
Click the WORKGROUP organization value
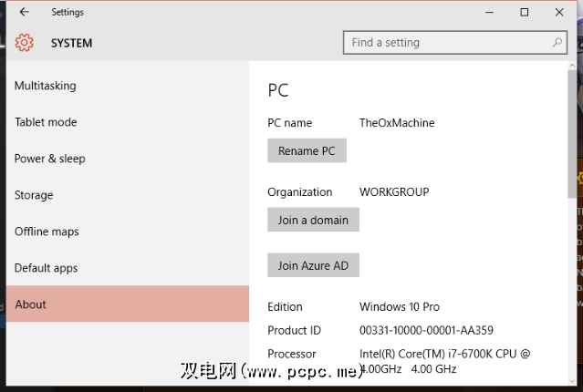click(394, 192)
